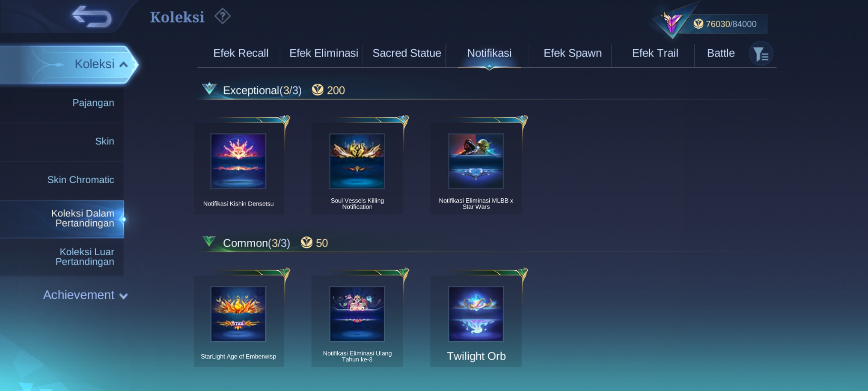
Task: Select Notifikasi Eliminasi MLBB x Star Wars
Action: (476, 169)
